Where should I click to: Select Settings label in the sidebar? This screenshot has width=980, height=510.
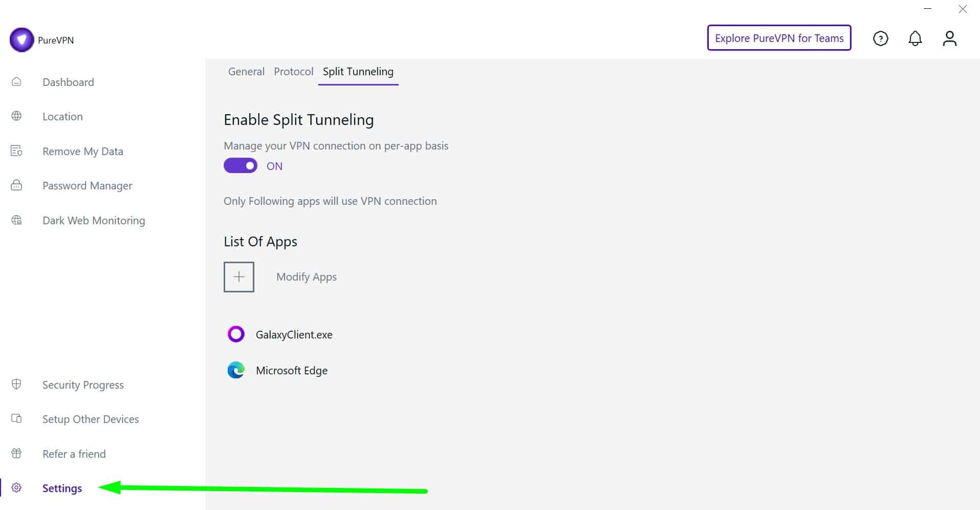[x=62, y=488]
